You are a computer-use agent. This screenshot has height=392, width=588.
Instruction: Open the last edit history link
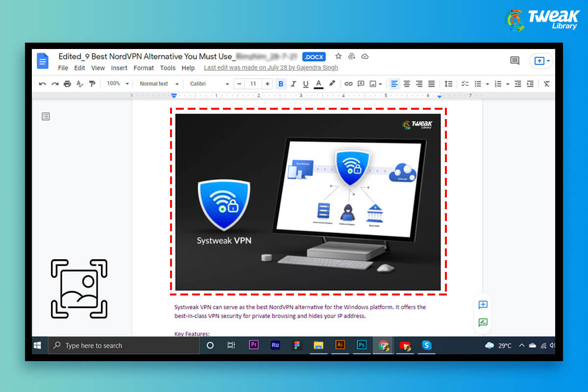pos(270,68)
